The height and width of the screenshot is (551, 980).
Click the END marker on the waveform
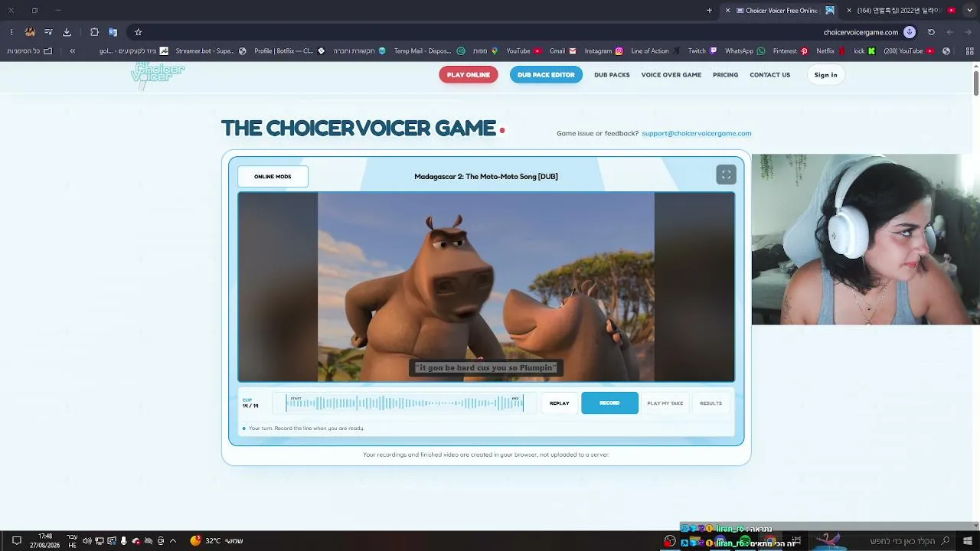515,398
